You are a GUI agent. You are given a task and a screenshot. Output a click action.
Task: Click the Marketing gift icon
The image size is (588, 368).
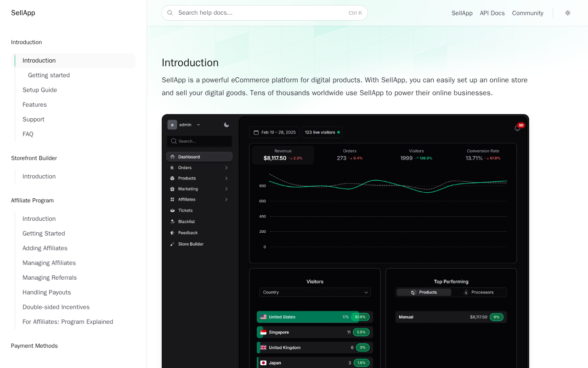[172, 189]
